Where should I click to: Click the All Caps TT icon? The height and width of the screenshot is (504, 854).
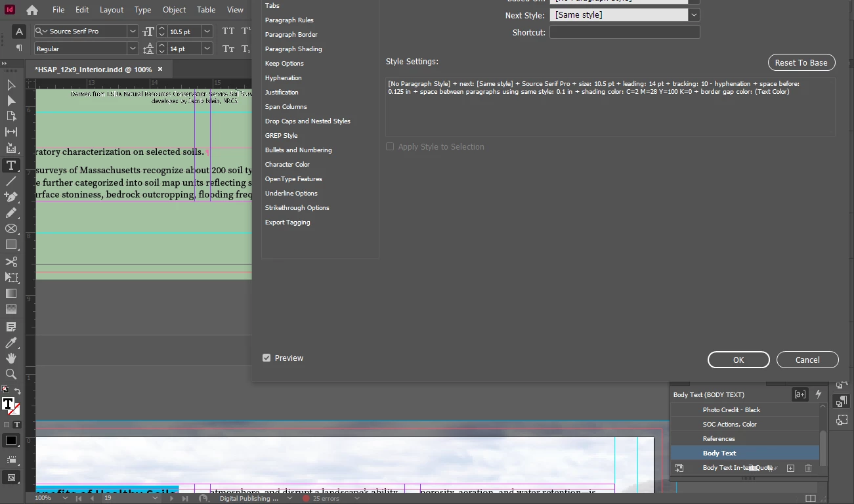228,31
